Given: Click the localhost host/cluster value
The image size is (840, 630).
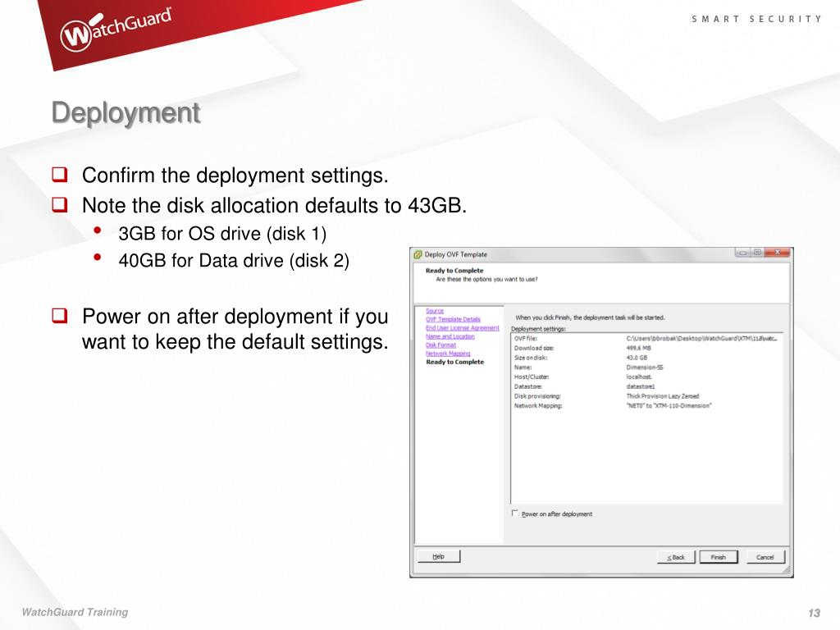Looking at the screenshot, I should (x=639, y=377).
